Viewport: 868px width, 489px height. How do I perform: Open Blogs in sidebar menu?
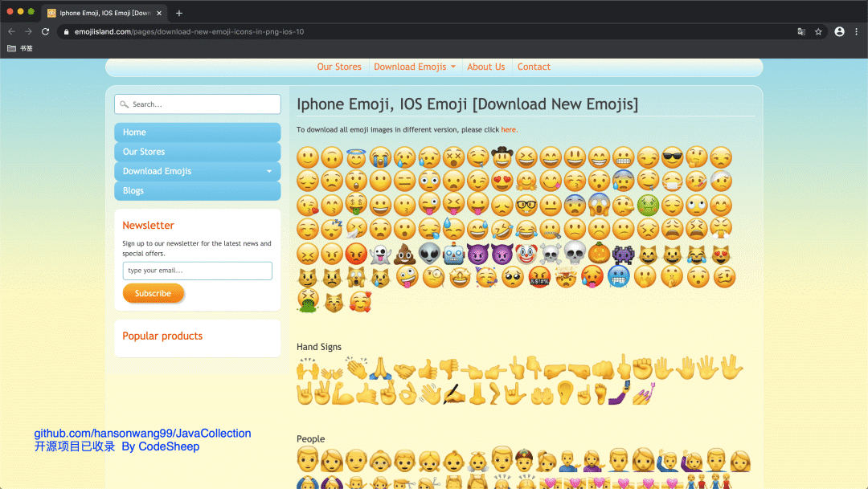pyautogui.click(x=198, y=190)
